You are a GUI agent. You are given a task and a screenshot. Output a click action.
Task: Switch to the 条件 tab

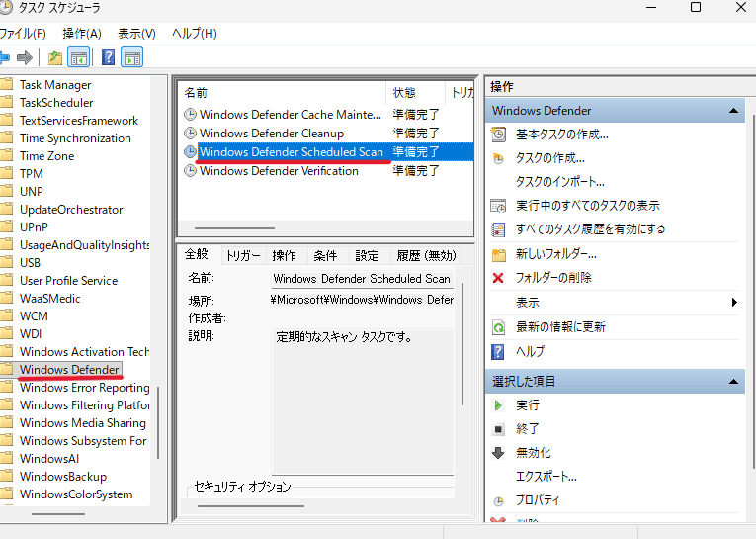tap(325, 256)
